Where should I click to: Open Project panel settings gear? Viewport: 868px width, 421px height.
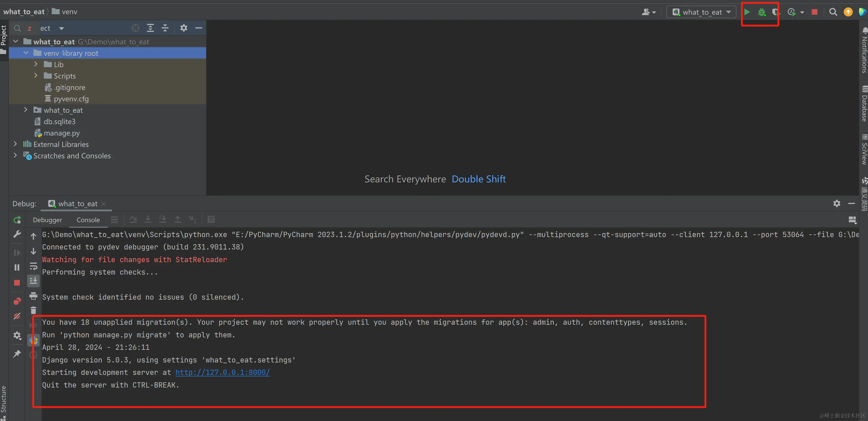point(184,28)
